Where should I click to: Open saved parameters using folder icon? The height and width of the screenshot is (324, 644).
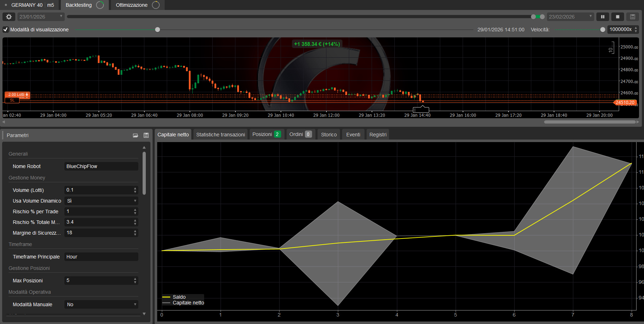[x=135, y=135]
